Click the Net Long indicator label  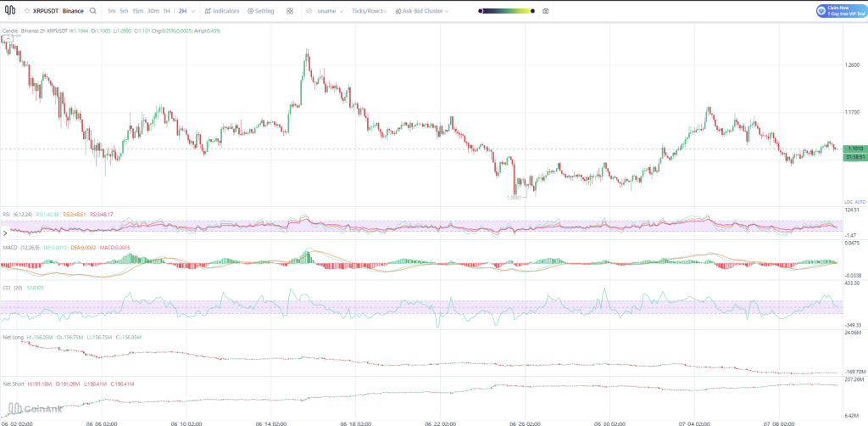click(x=14, y=337)
